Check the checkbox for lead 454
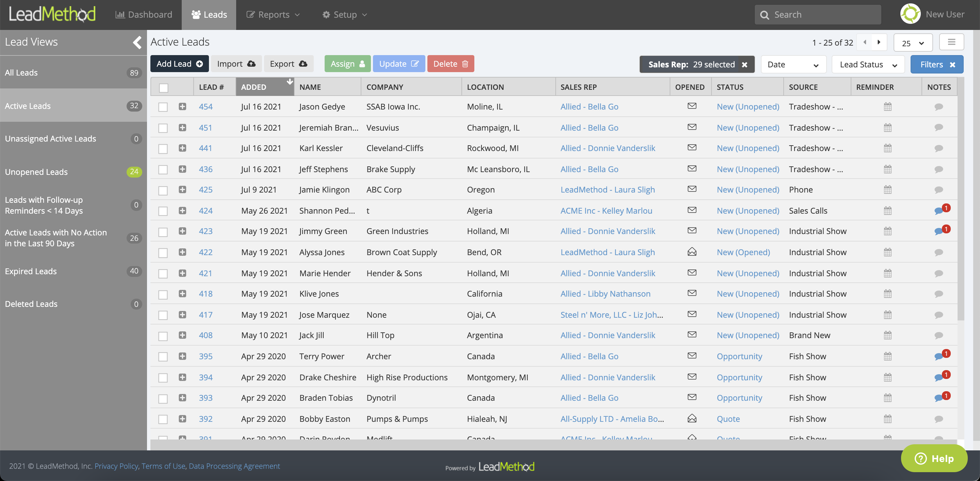 (x=163, y=107)
